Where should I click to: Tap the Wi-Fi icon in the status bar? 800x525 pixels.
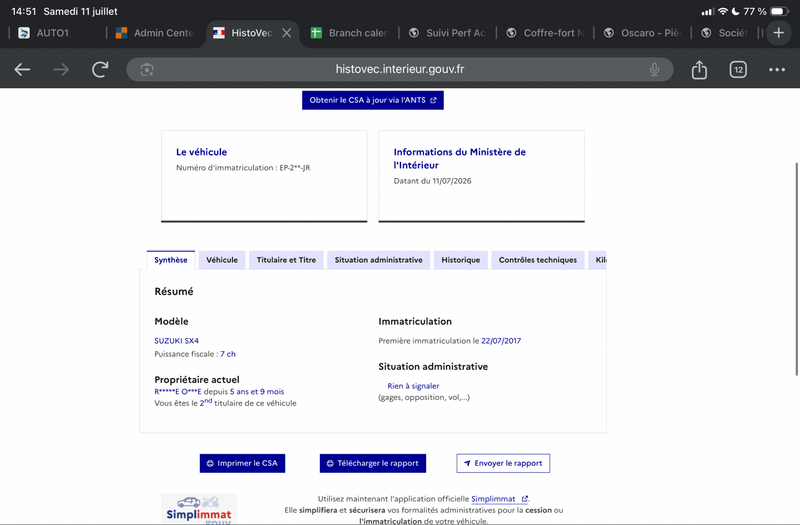(x=722, y=11)
